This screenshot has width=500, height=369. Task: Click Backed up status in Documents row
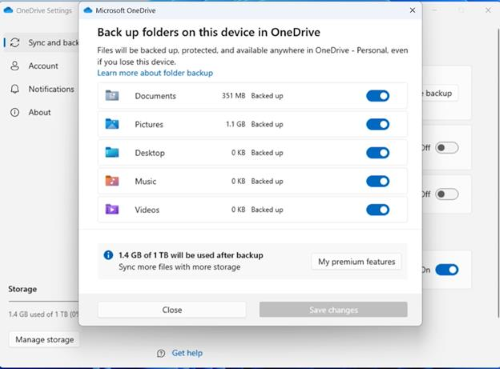tap(267, 96)
